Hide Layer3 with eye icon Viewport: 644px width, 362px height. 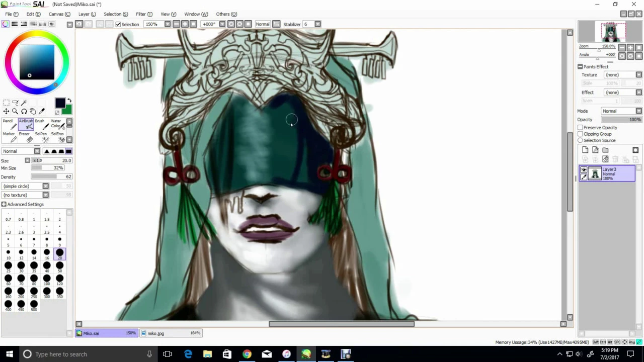click(x=584, y=170)
